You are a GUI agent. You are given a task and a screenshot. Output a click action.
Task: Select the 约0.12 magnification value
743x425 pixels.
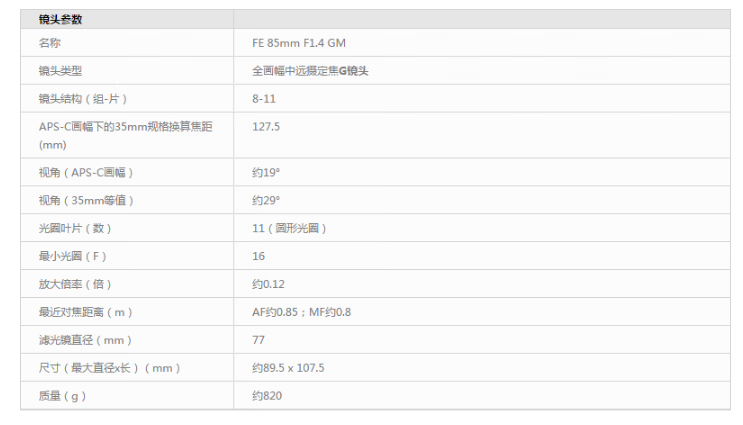click(268, 284)
